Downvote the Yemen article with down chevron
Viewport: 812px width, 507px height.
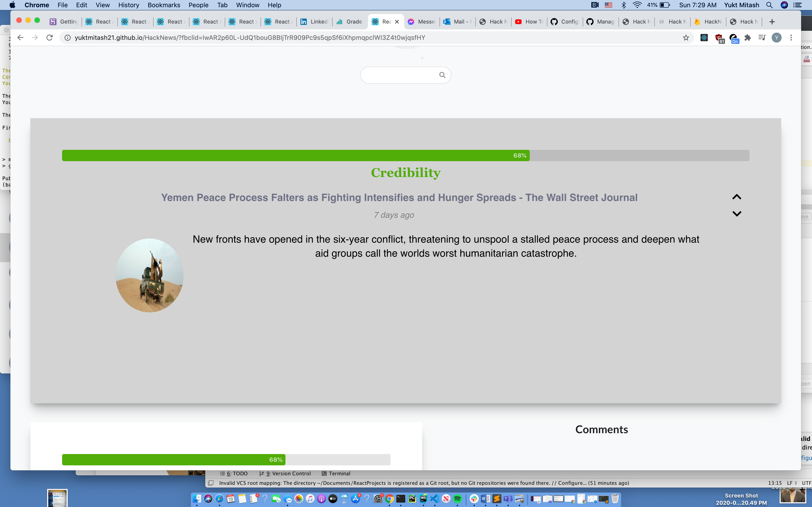click(737, 214)
